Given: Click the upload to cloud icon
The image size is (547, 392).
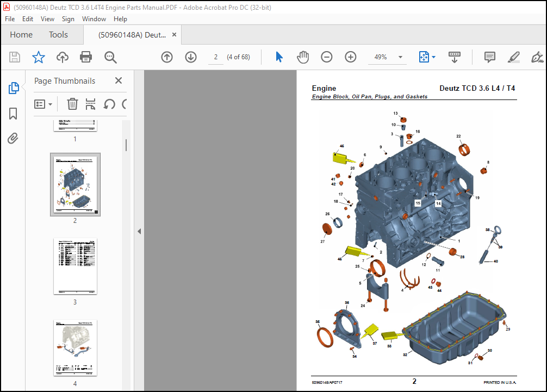Looking at the screenshot, I should (x=63, y=57).
